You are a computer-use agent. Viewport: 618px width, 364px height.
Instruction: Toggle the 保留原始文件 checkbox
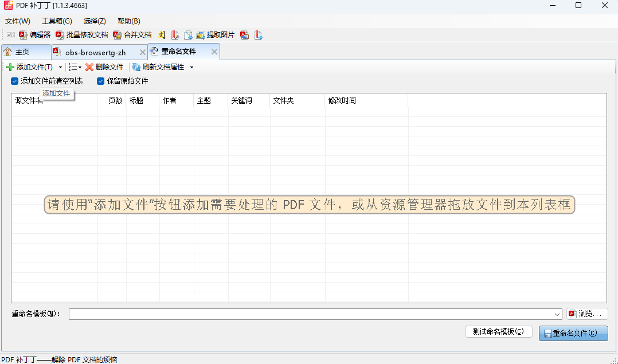pos(101,81)
